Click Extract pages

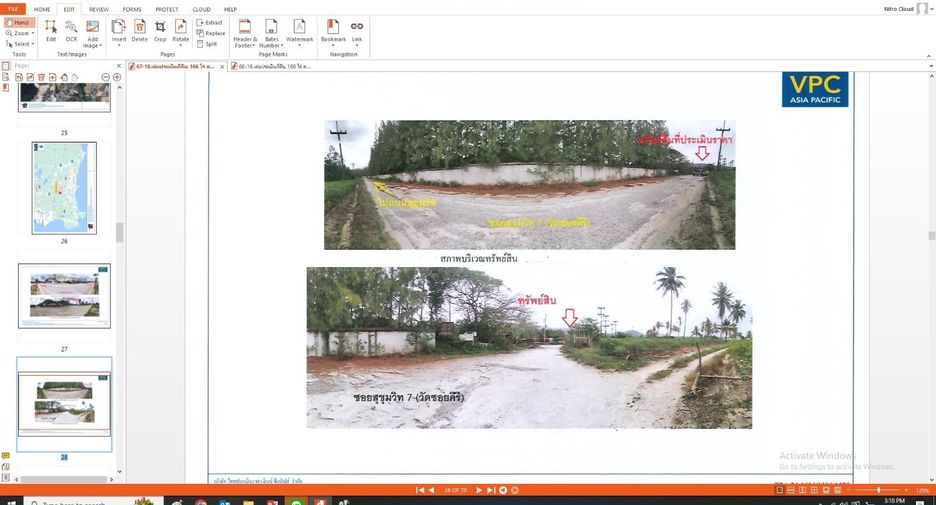[210, 23]
